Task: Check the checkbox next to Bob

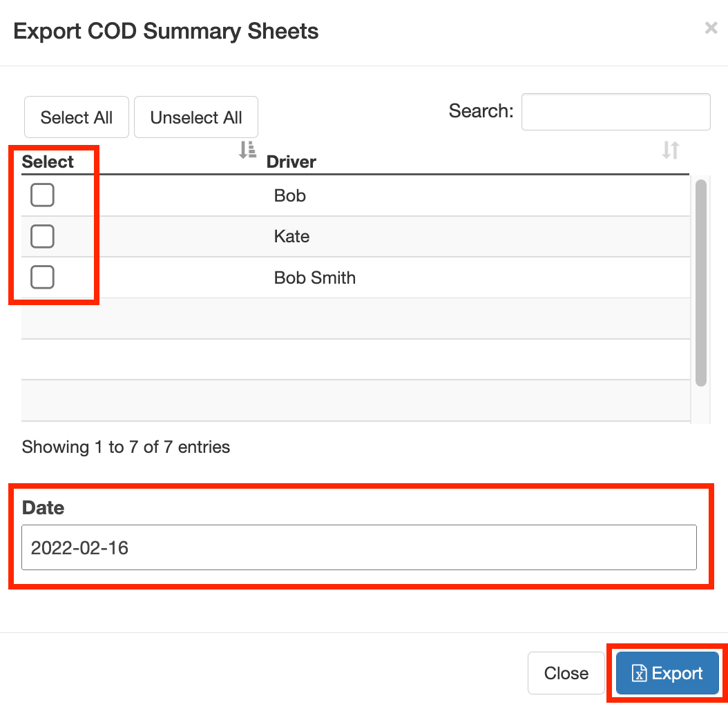Action: 41,195
